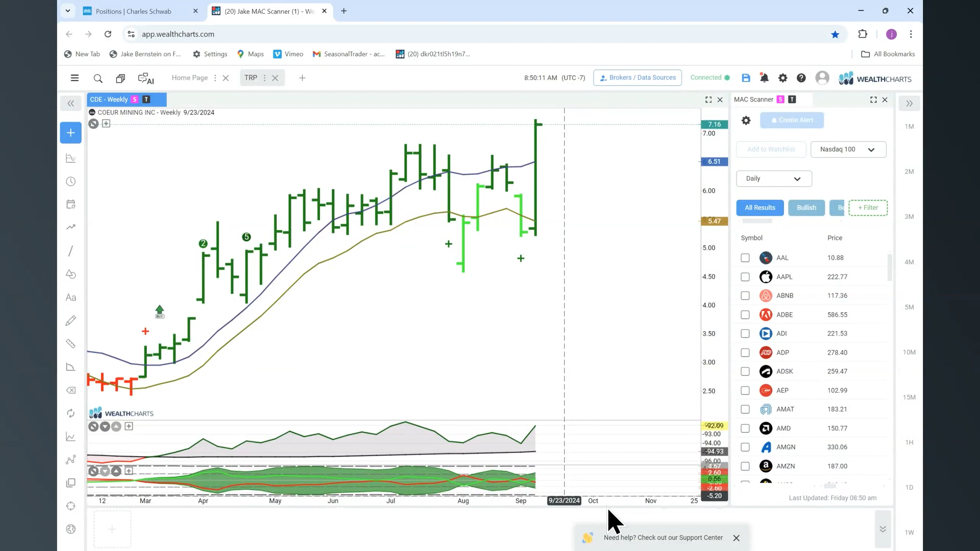Click the Add to Watchlist button
Screen dimensions: 980x551
click(x=771, y=149)
